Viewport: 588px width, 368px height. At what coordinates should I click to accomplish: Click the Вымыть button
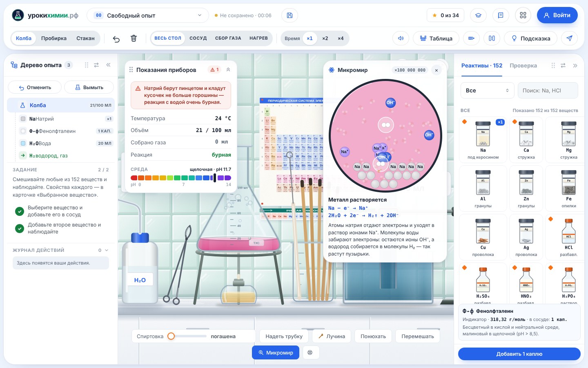tap(89, 88)
